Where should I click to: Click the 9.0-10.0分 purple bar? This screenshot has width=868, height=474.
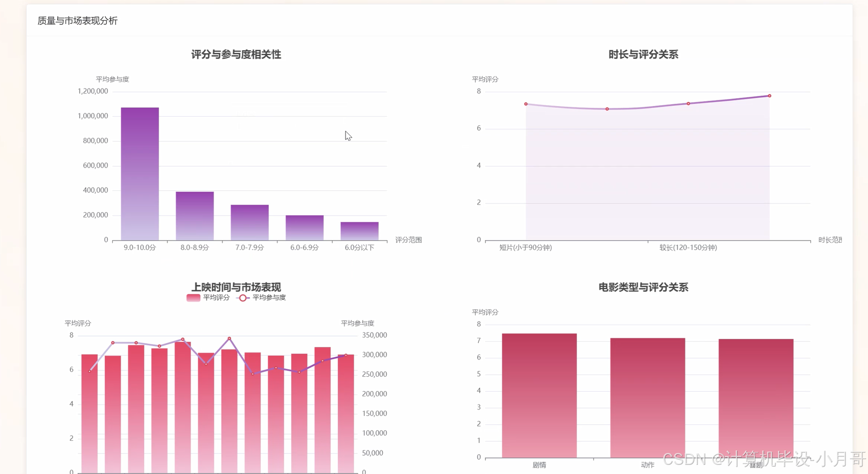pyautogui.click(x=140, y=175)
